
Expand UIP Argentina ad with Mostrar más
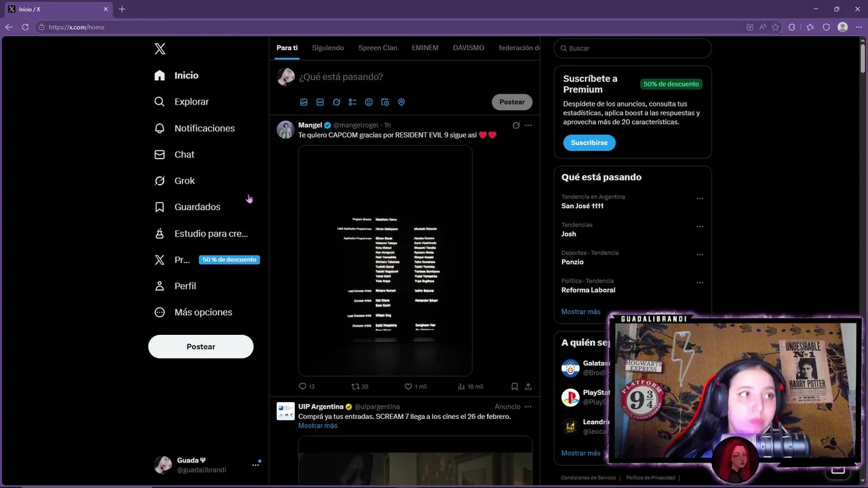coord(317,426)
